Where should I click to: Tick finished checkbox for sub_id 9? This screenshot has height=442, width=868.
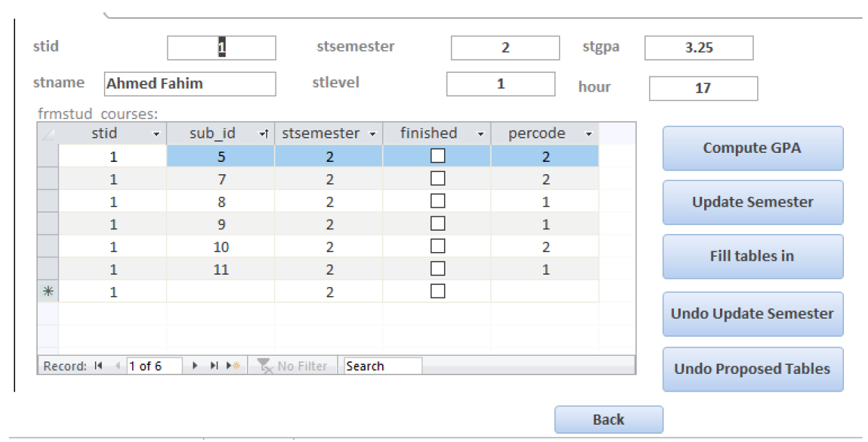click(437, 224)
